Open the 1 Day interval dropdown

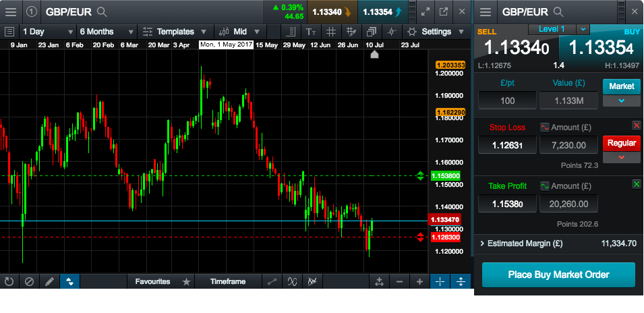click(48, 32)
